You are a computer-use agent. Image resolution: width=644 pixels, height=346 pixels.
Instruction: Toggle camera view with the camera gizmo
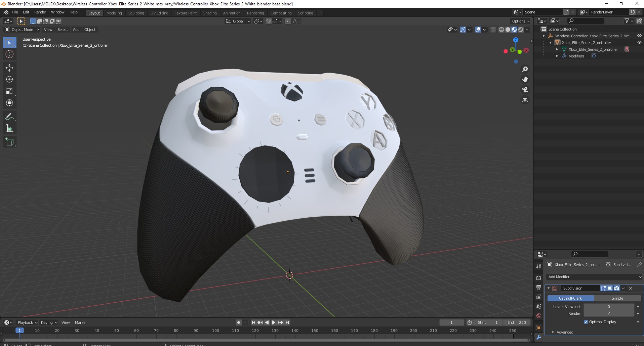coord(525,90)
